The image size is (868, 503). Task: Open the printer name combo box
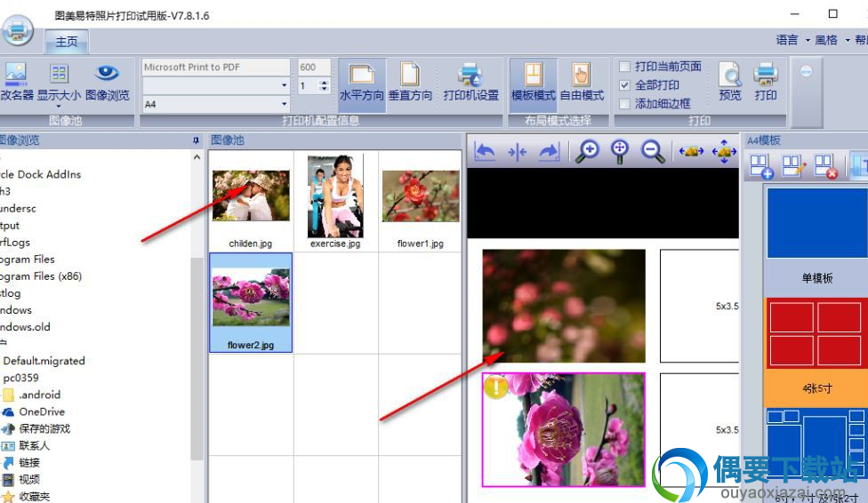pos(216,67)
